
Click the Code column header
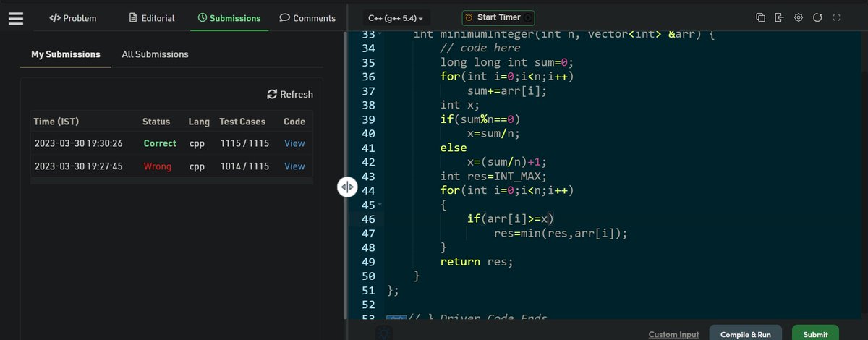click(x=294, y=122)
